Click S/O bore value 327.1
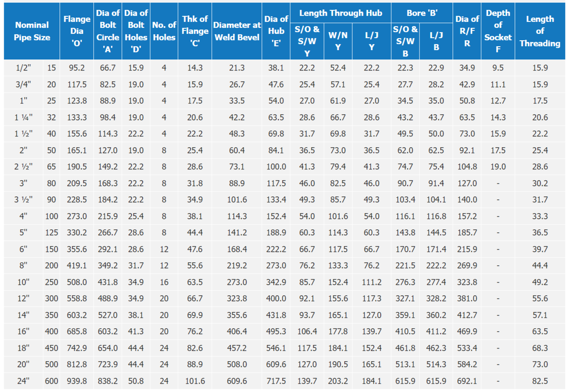This screenshot has width=569, height=392. [405, 299]
